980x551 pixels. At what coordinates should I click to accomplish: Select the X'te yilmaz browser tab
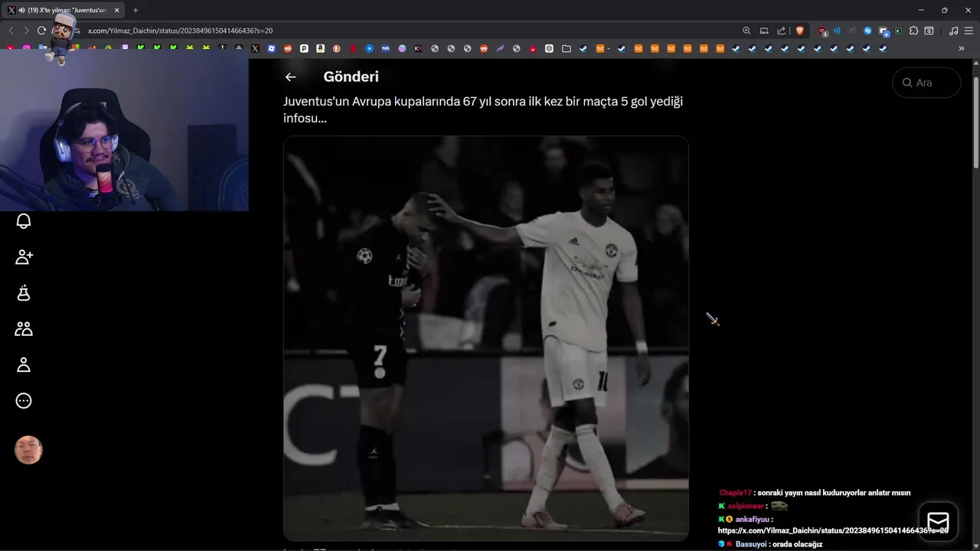click(64, 10)
